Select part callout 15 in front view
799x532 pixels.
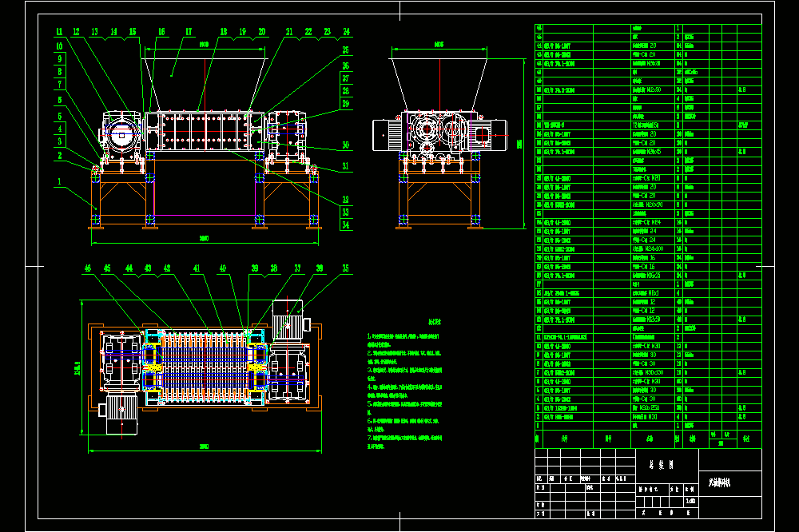[x=133, y=32]
